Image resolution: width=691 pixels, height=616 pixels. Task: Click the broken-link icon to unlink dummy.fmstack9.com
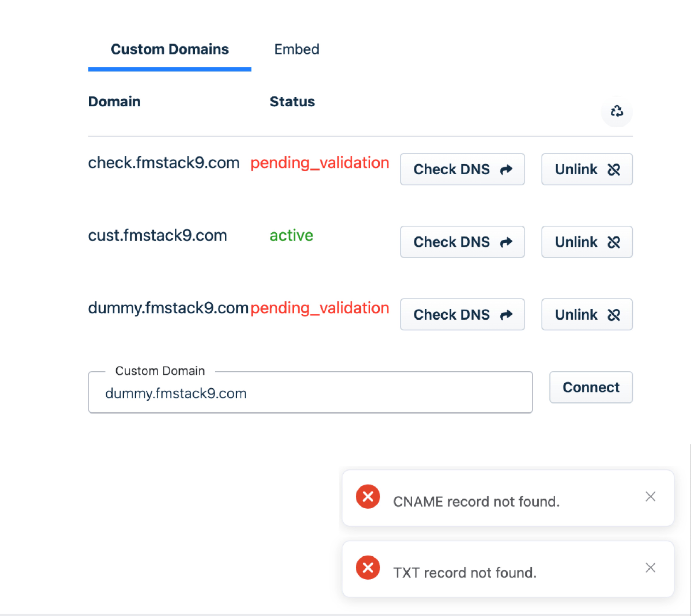pyautogui.click(x=614, y=315)
